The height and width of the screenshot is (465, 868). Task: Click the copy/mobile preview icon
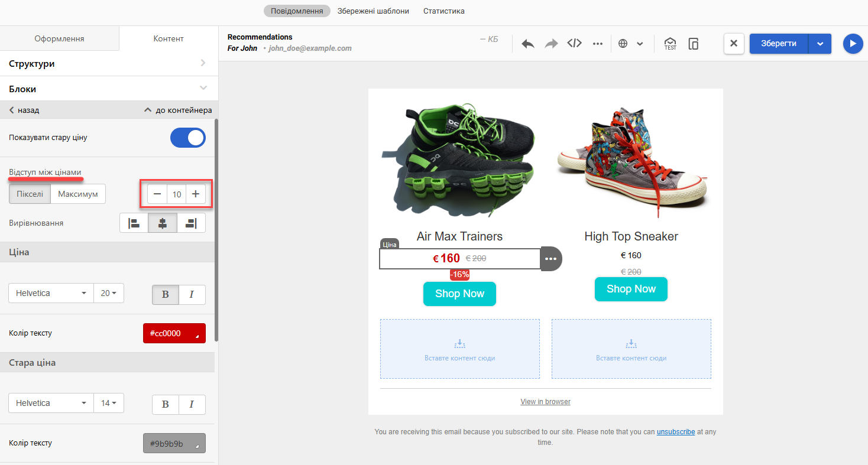pos(694,44)
